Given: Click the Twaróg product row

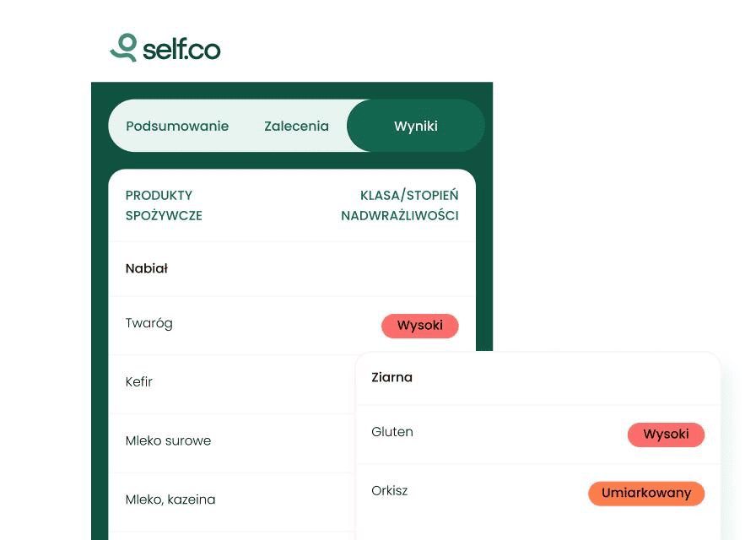Looking at the screenshot, I should pos(149,323).
